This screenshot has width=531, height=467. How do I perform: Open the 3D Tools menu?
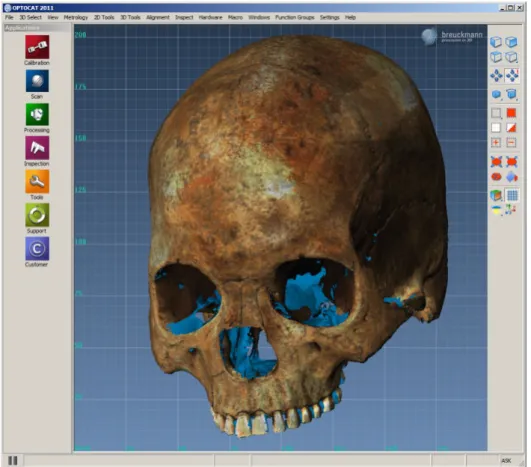(130, 17)
